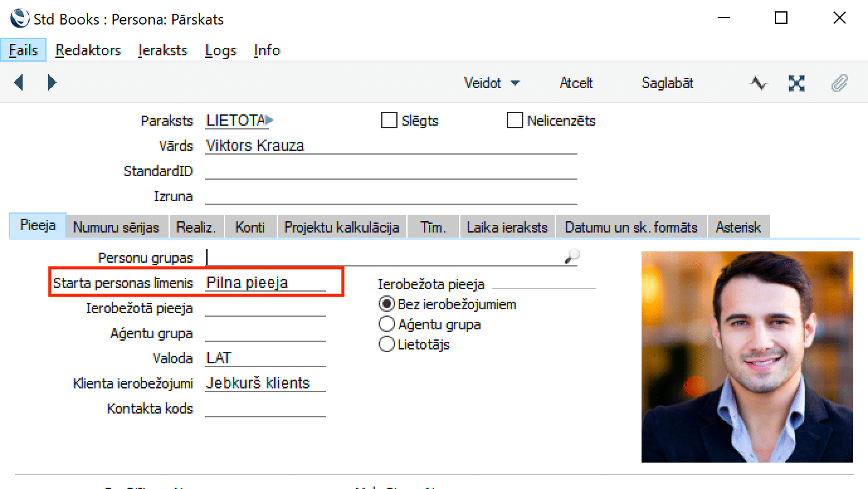
Task: Go to previous record with left arrow
Action: [x=19, y=82]
